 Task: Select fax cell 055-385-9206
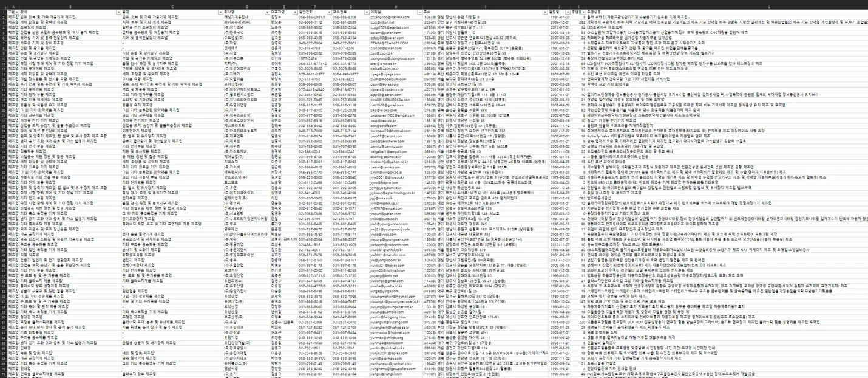(350, 16)
